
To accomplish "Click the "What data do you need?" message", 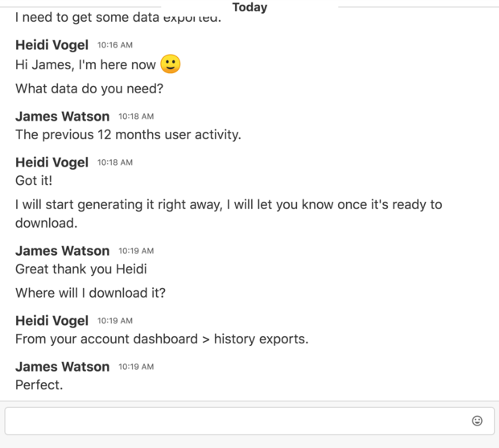I will pyautogui.click(x=89, y=89).
